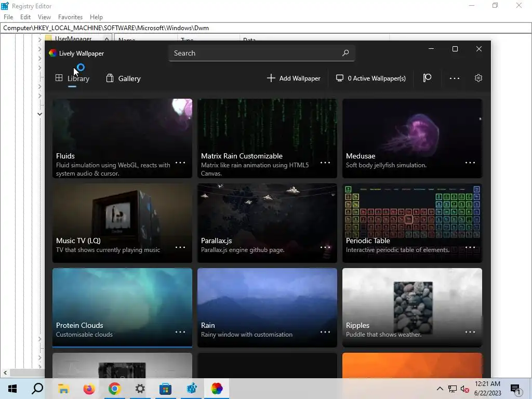This screenshot has height=399, width=532.
Task: Select the Periodic Table wallpaper
Action: pos(412,223)
